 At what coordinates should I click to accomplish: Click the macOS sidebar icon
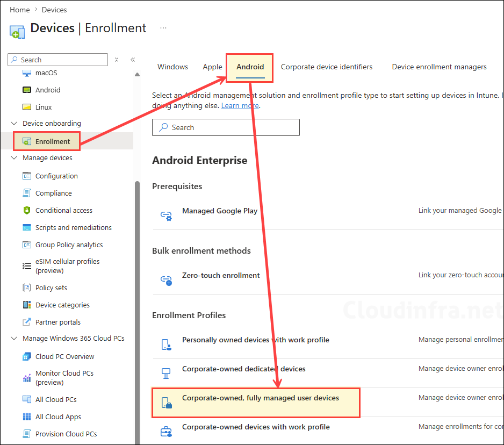coord(27,73)
